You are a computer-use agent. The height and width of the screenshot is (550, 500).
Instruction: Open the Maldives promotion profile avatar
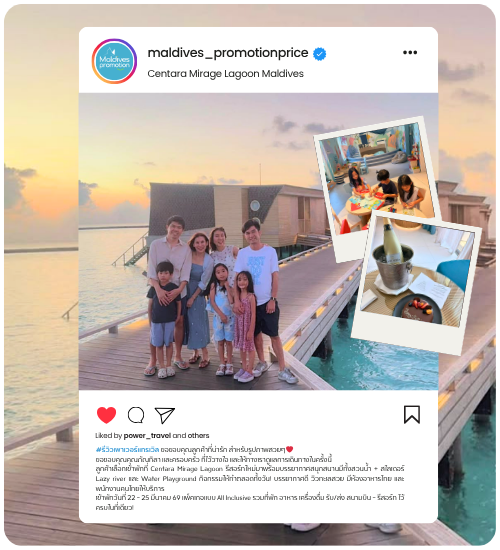pos(114,61)
